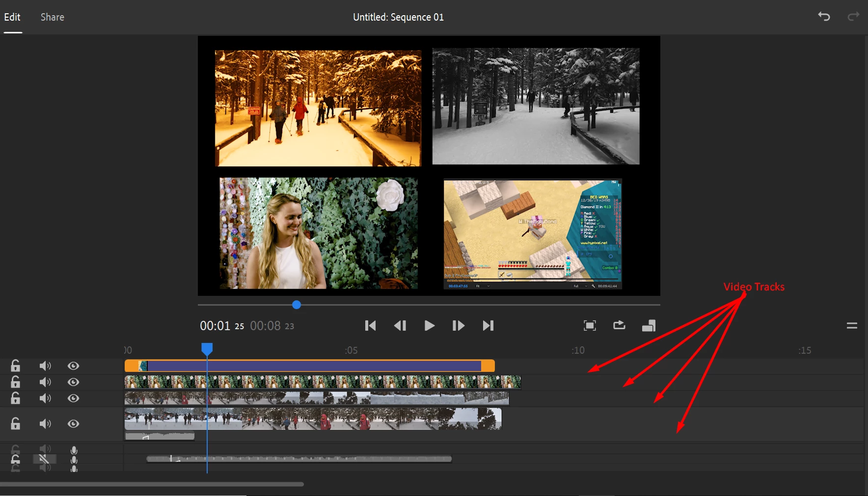Click the :10 mark on timeline ruler

(x=578, y=350)
